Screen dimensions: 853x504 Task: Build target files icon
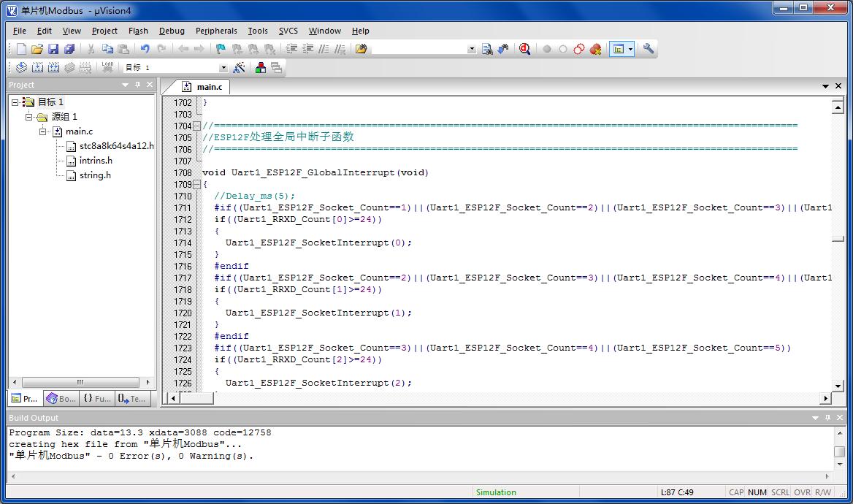point(37,67)
